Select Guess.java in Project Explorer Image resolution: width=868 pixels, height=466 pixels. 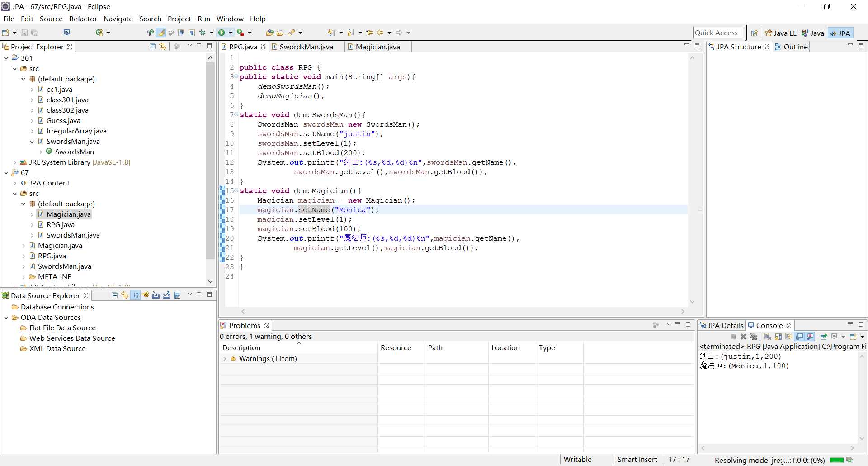[63, 120]
